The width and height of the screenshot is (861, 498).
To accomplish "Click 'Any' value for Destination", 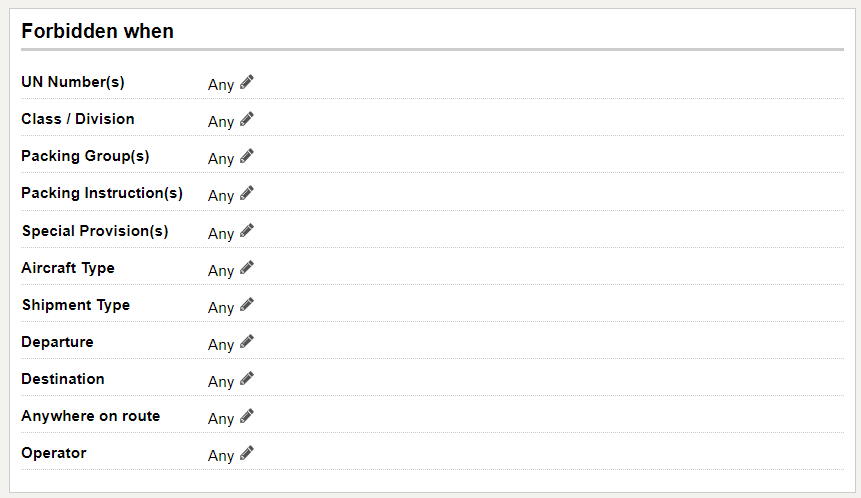I will pyautogui.click(x=221, y=382).
